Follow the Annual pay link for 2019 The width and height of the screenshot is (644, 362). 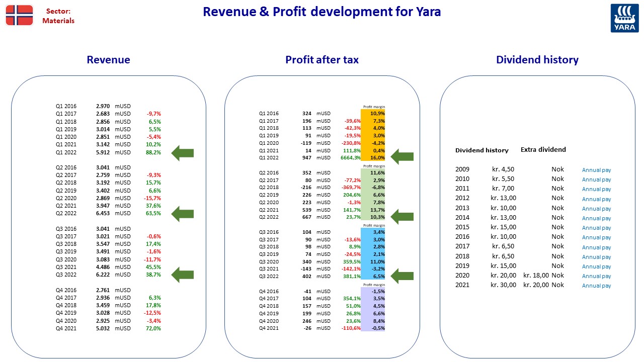[596, 266]
